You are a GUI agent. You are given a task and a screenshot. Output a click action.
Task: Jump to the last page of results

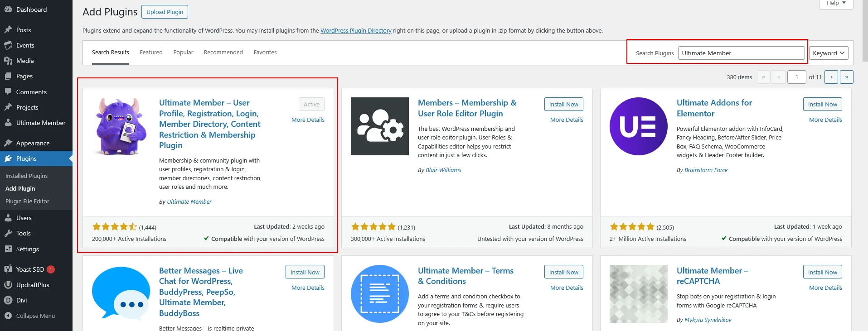pos(847,77)
